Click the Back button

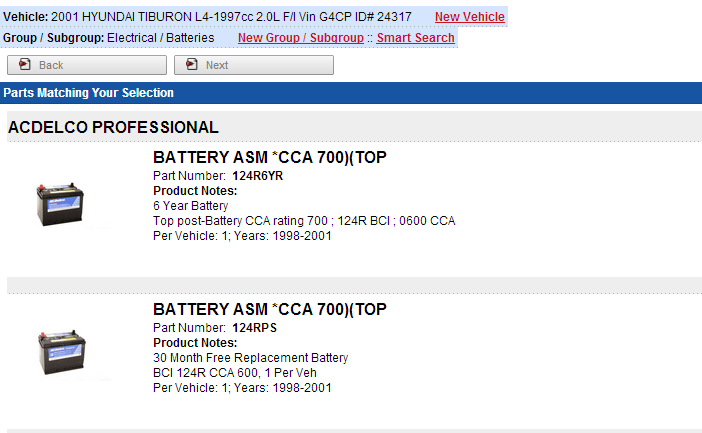tap(87, 65)
